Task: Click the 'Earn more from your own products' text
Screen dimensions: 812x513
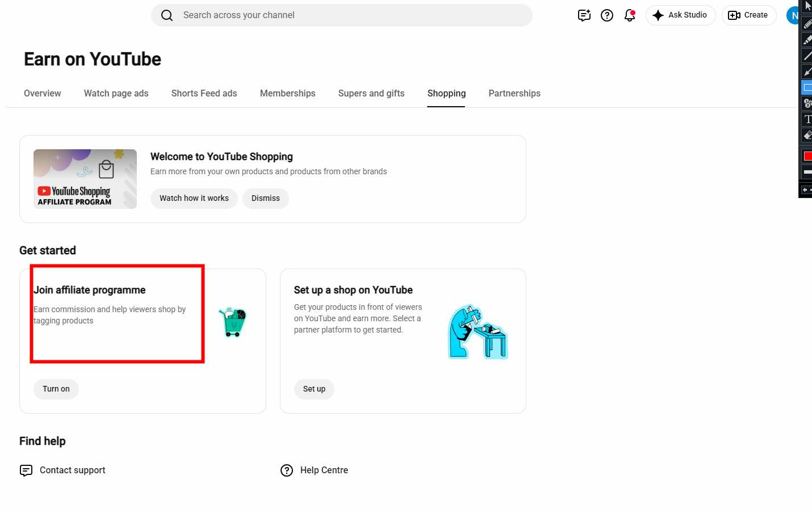Action: click(x=269, y=171)
